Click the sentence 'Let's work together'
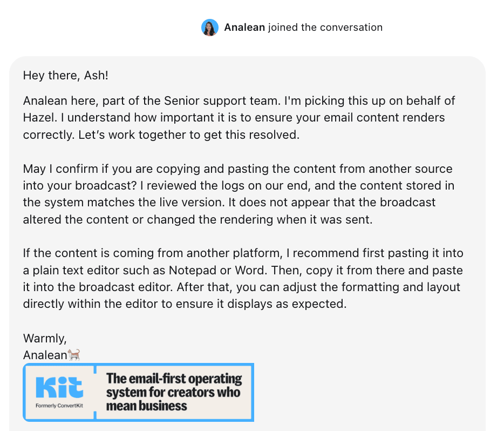504x431 pixels. point(188,135)
